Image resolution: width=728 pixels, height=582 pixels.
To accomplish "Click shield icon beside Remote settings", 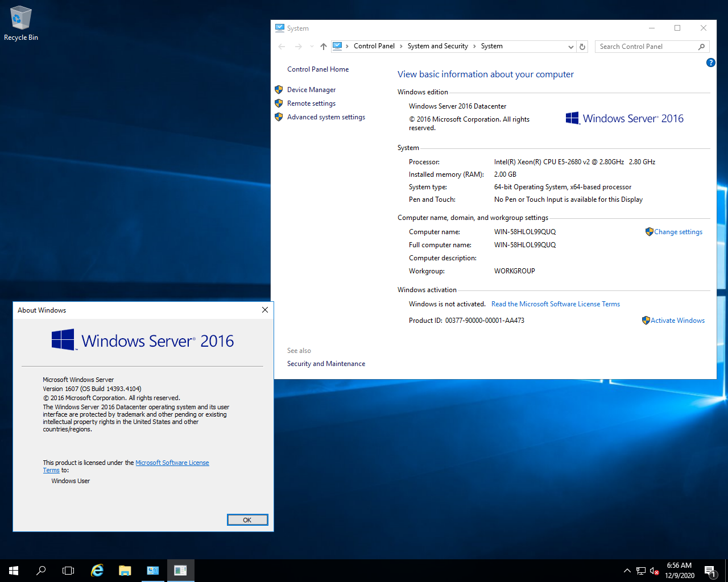I will coord(279,103).
